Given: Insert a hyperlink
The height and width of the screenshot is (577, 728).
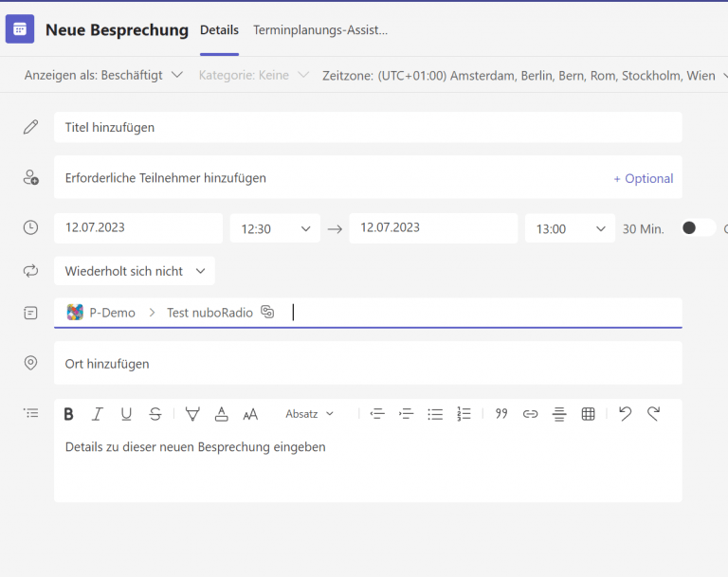Looking at the screenshot, I should pyautogui.click(x=530, y=414).
